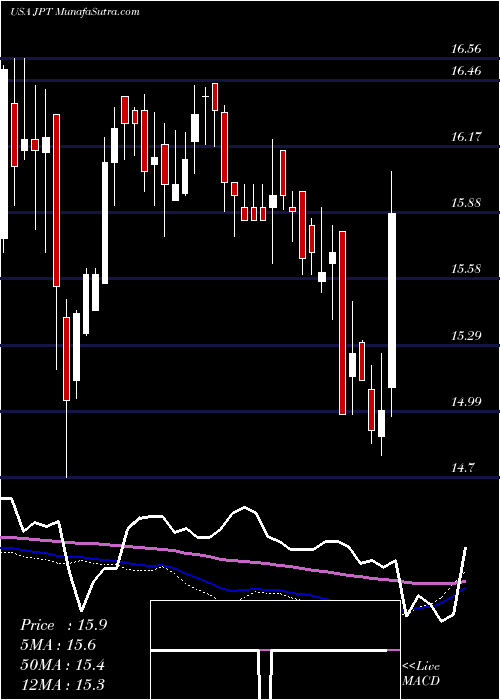Image resolution: width=500 pixels, height=700 pixels.
Task: Select the 15.29 price level label
Action: [466, 335]
